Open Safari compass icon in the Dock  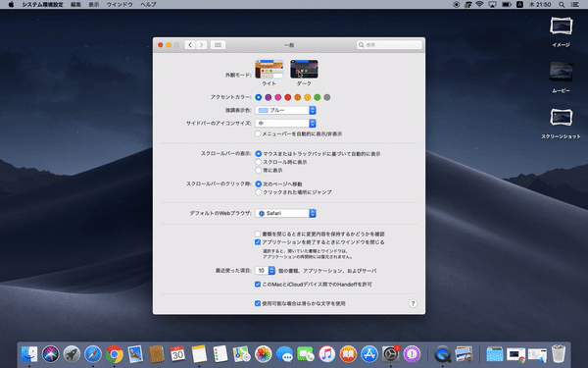[93, 354]
